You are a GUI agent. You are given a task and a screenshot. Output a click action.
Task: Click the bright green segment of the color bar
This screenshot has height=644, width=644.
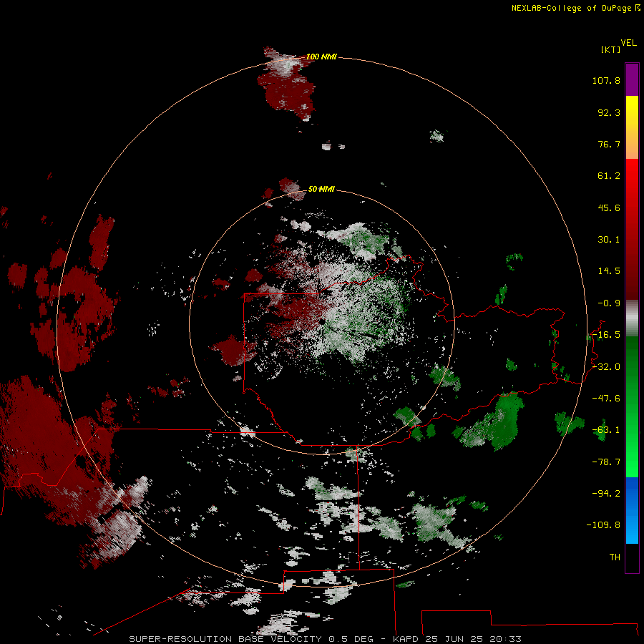(632, 406)
